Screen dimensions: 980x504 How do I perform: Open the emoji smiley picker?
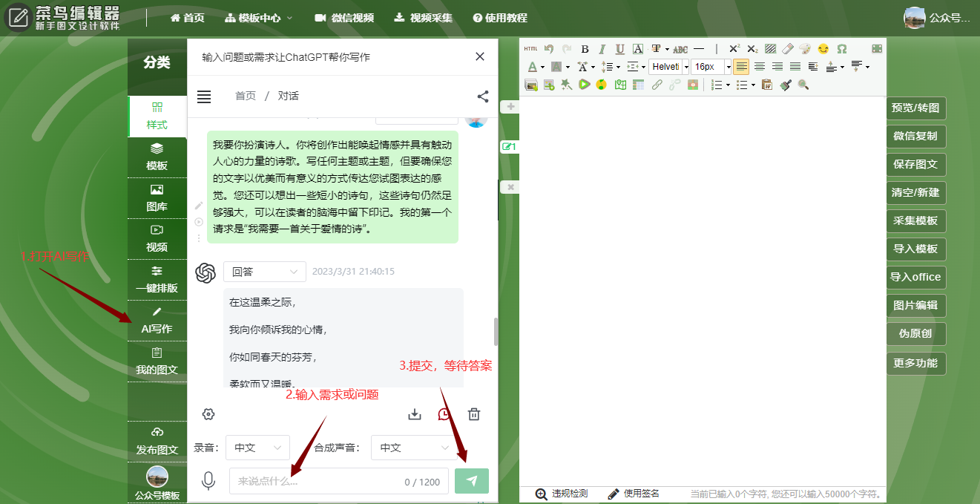[823, 49]
